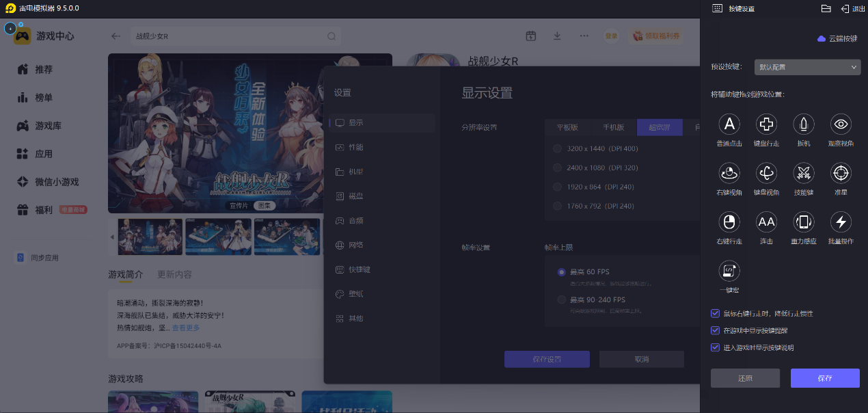Viewport: 868px width, 413px height.
Task: Open the downloads icon in Game Center toolbar
Action: pyautogui.click(x=557, y=36)
